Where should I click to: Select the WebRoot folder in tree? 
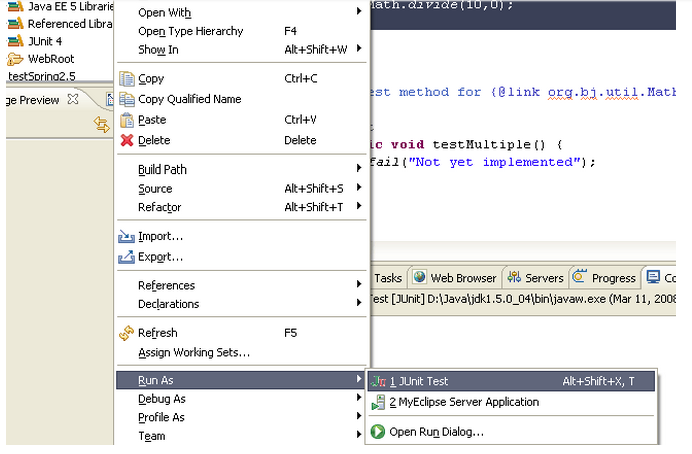tap(50, 59)
